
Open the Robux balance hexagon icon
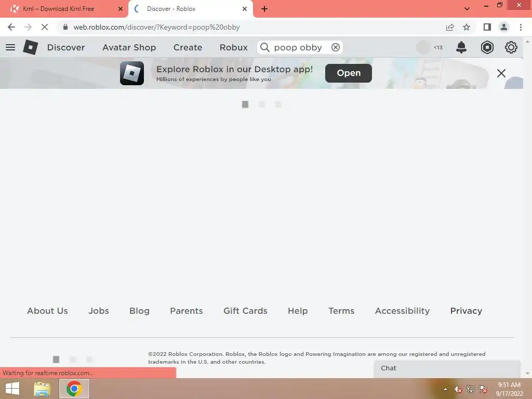[x=487, y=47]
